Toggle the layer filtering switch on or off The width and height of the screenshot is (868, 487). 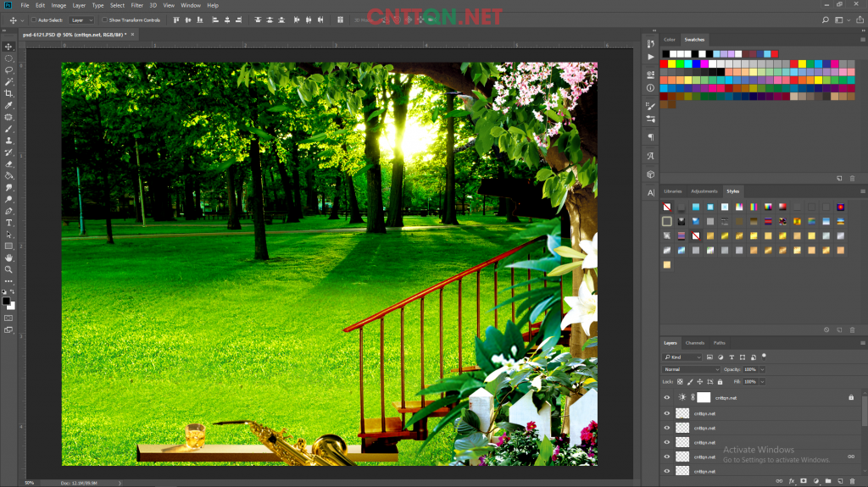764,357
